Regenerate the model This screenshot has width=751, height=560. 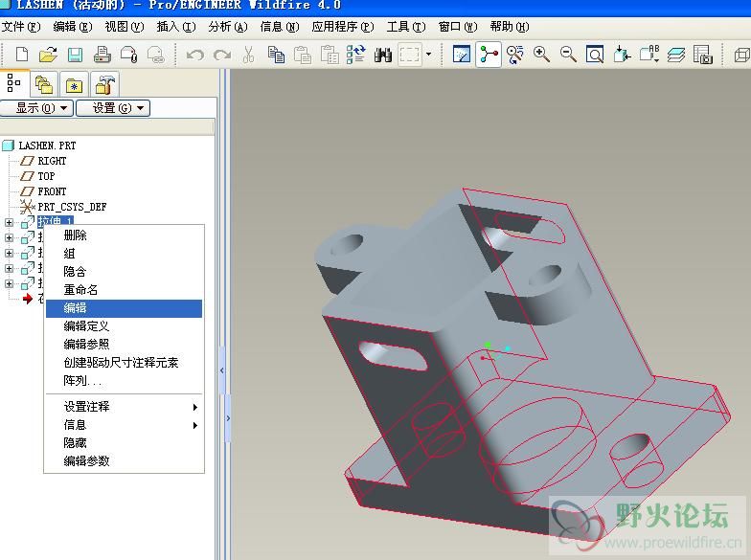click(x=356, y=55)
